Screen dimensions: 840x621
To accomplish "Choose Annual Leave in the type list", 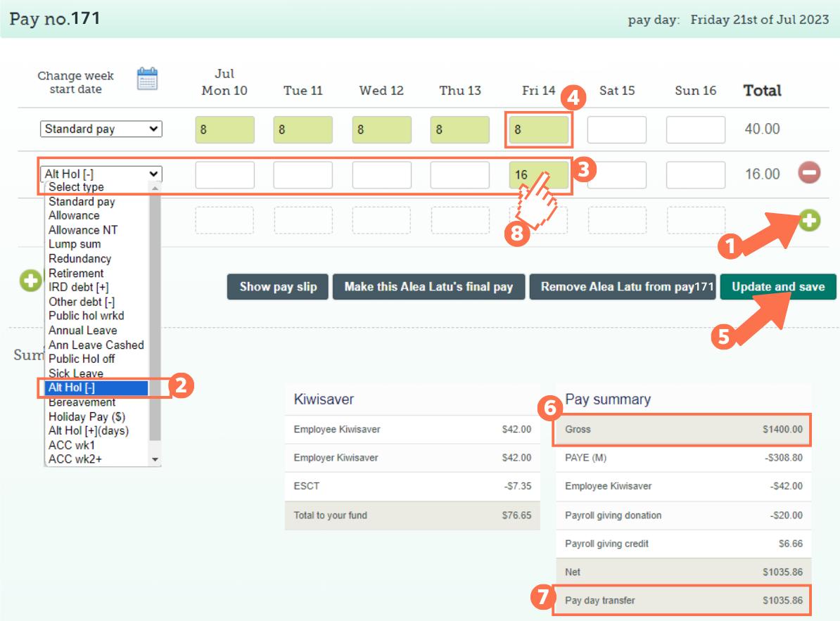I will pos(83,331).
